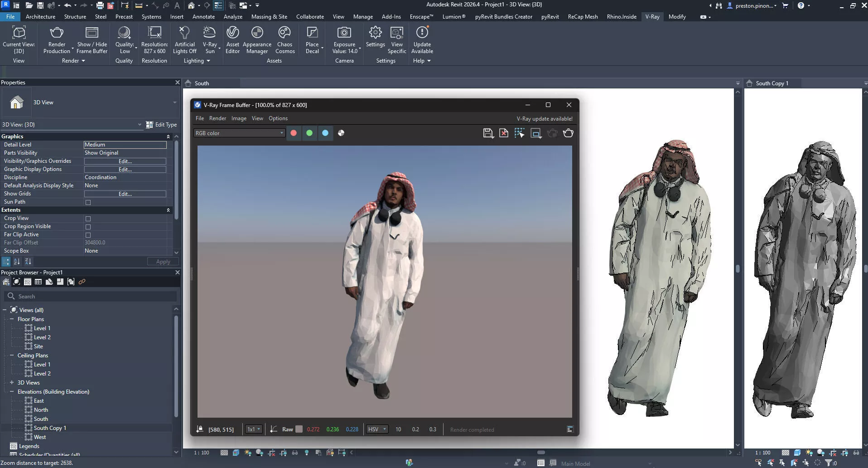Click the sort icon in Properties footer
Viewport: 868px width, 468px height.
tap(17, 262)
